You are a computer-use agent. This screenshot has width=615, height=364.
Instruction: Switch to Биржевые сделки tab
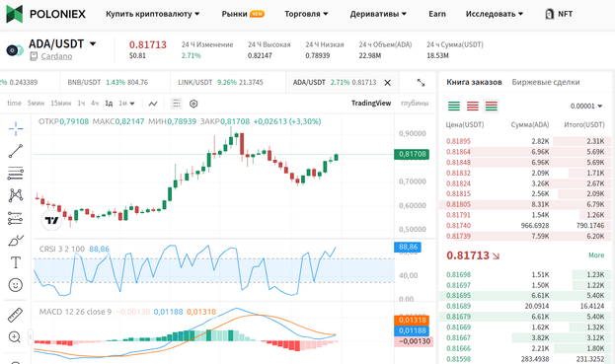click(546, 82)
